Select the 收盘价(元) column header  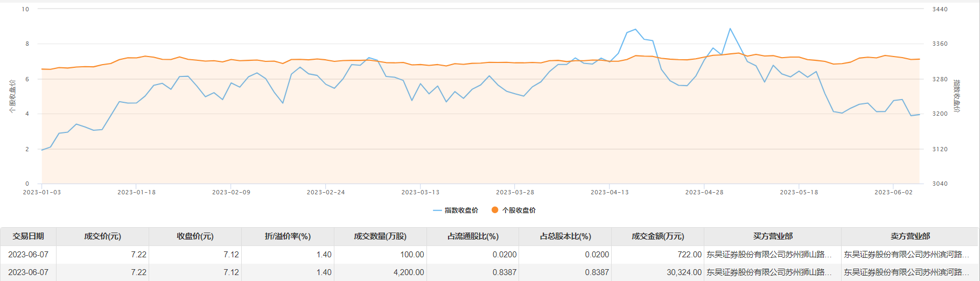195,236
